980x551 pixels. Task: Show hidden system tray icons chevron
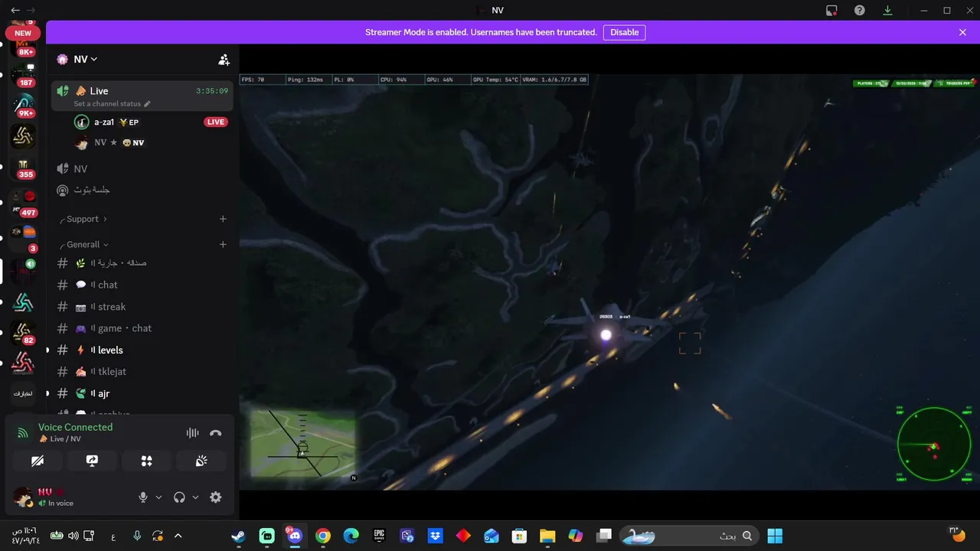pos(178,536)
